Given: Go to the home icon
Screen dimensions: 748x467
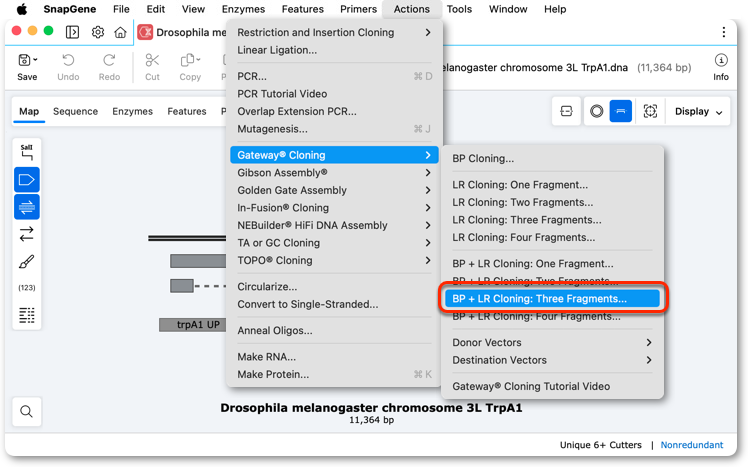Looking at the screenshot, I should tap(120, 32).
